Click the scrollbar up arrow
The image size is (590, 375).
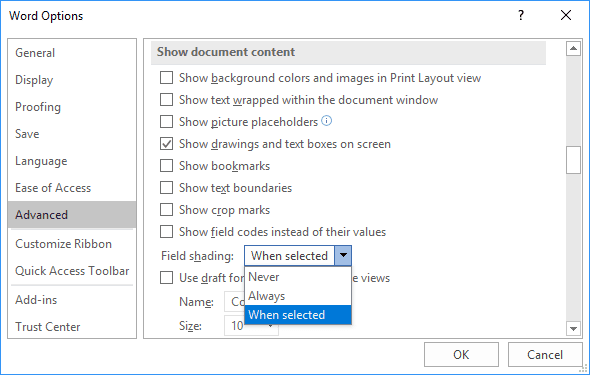(x=573, y=48)
